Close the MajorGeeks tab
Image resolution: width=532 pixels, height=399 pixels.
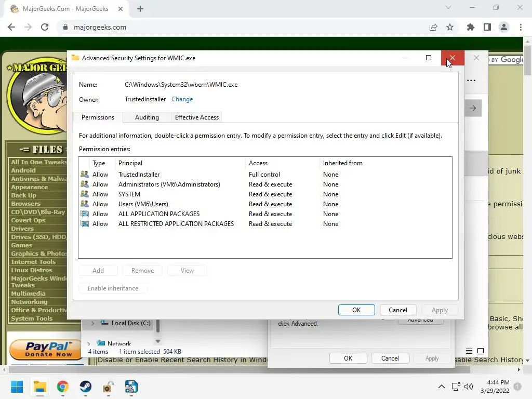pyautogui.click(x=121, y=9)
